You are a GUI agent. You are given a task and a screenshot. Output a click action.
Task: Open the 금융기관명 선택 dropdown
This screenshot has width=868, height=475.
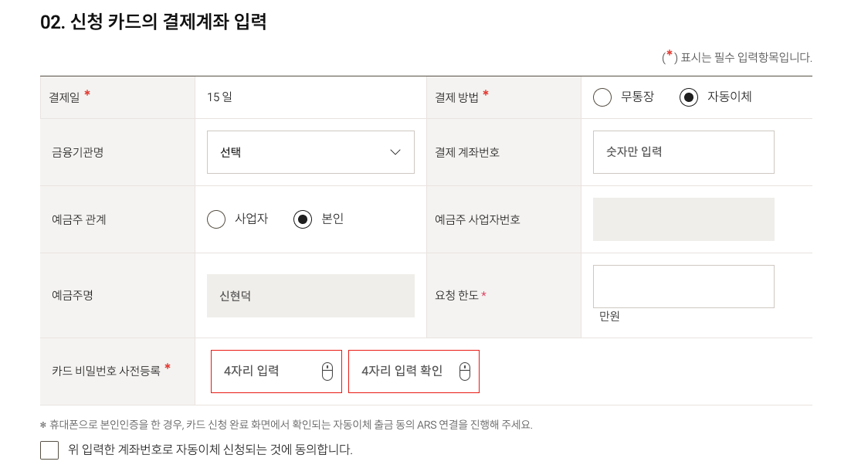tap(310, 152)
